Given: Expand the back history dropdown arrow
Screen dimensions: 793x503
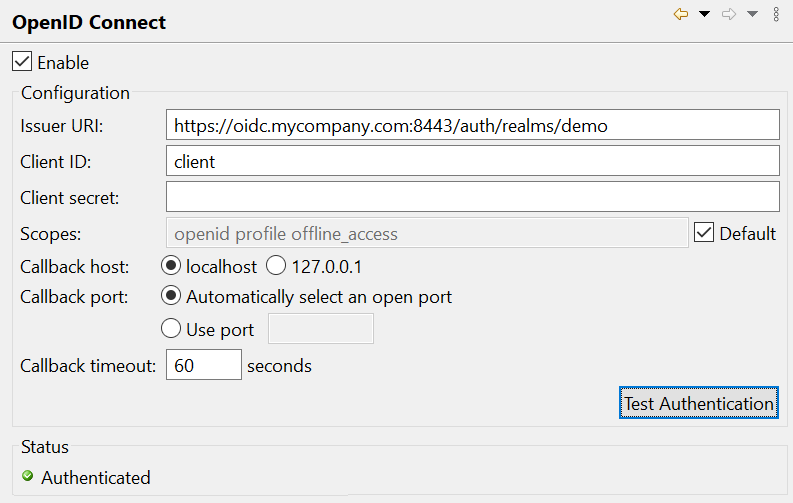Looking at the screenshot, I should click(704, 14).
